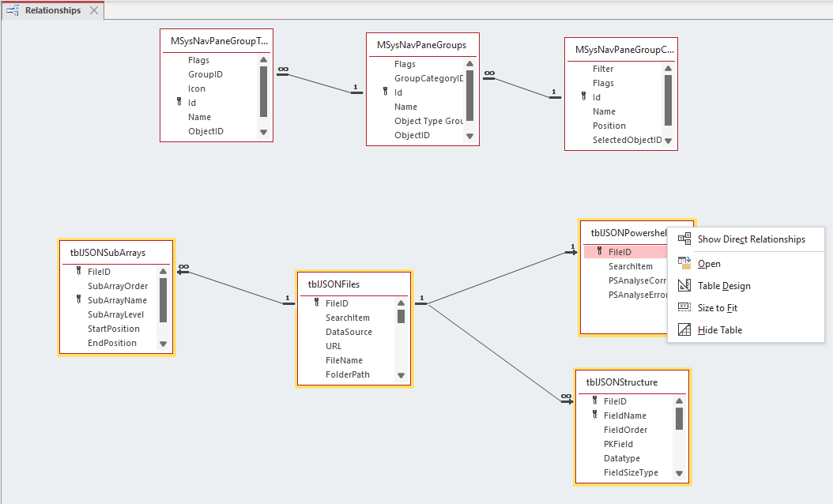Image resolution: width=833 pixels, height=504 pixels.
Task: Click the key icon beside Id in MSysNavPaneGroups
Action: point(386,92)
